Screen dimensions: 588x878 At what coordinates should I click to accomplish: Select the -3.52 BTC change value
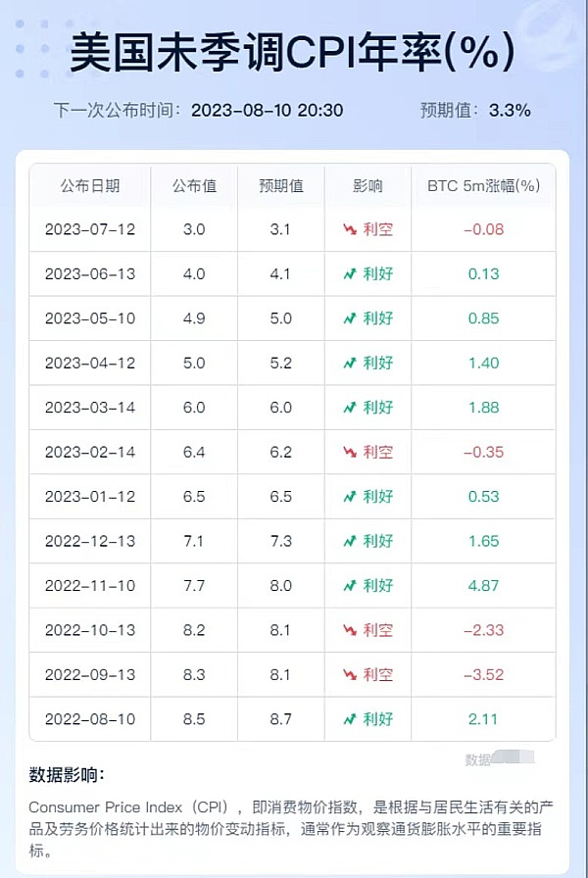(x=484, y=675)
